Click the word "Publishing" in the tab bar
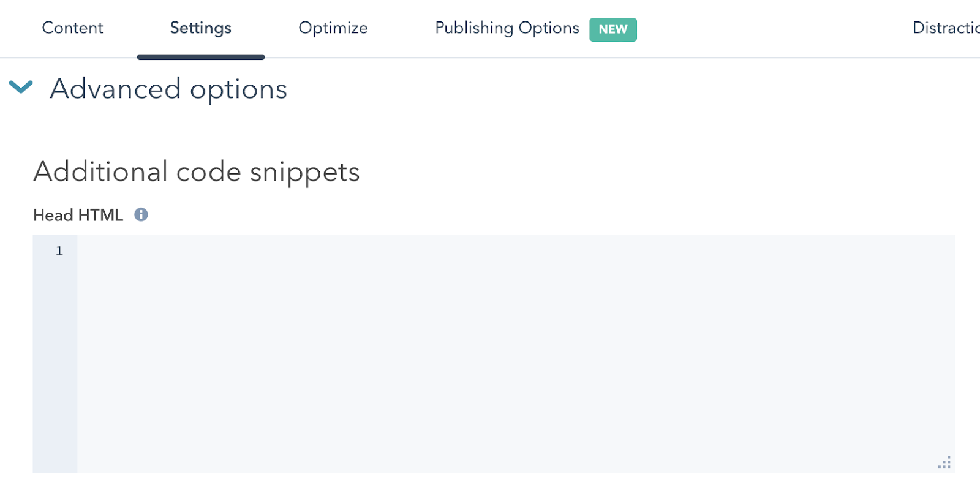This screenshot has height=493, width=980. pyautogui.click(x=474, y=28)
